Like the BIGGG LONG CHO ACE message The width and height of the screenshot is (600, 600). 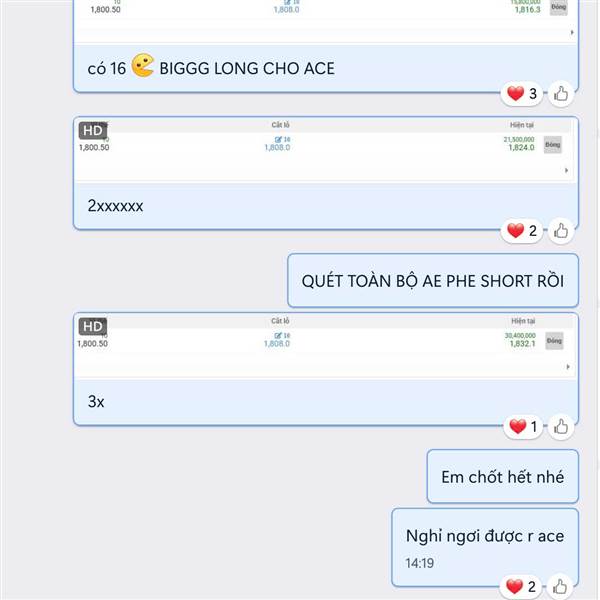(561, 93)
